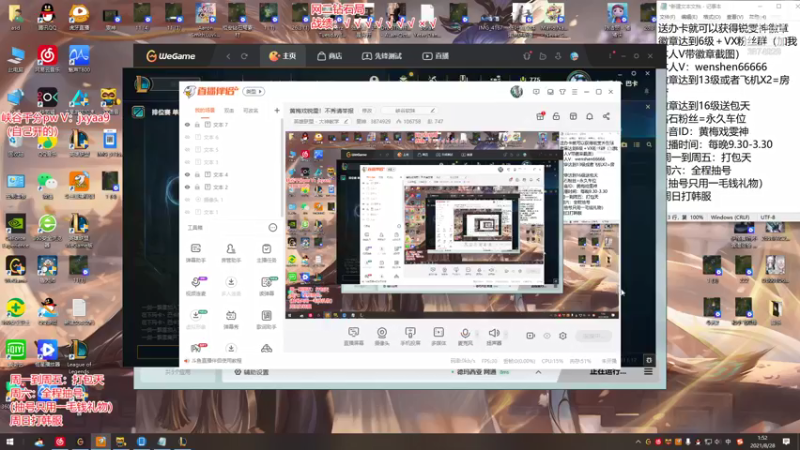Toggle visibility of 文本 5 layer
Screen dimensions: 800x450
187,149
